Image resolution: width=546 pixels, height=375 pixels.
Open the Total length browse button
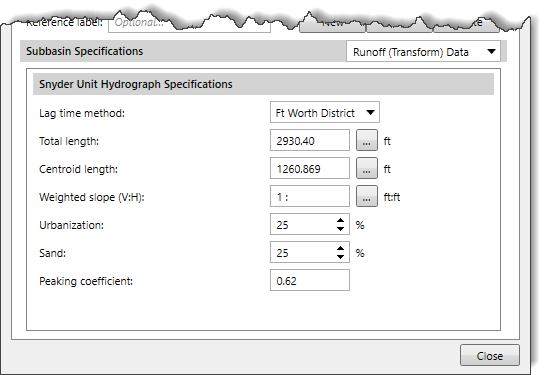pyautogui.click(x=367, y=140)
